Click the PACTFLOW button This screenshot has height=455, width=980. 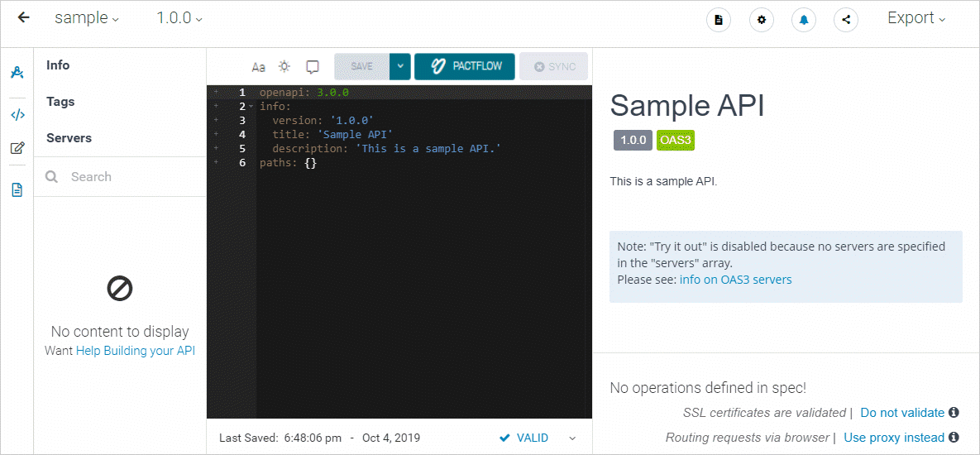(x=465, y=66)
